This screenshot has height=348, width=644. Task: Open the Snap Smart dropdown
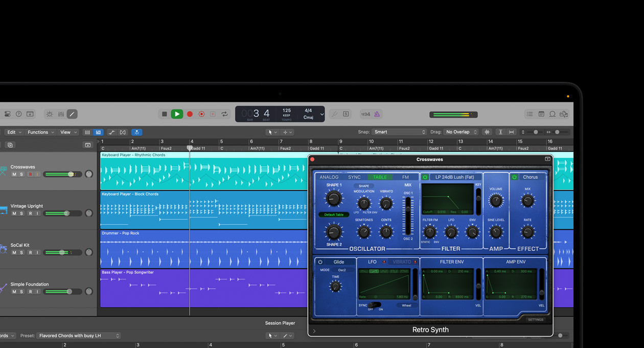click(400, 132)
